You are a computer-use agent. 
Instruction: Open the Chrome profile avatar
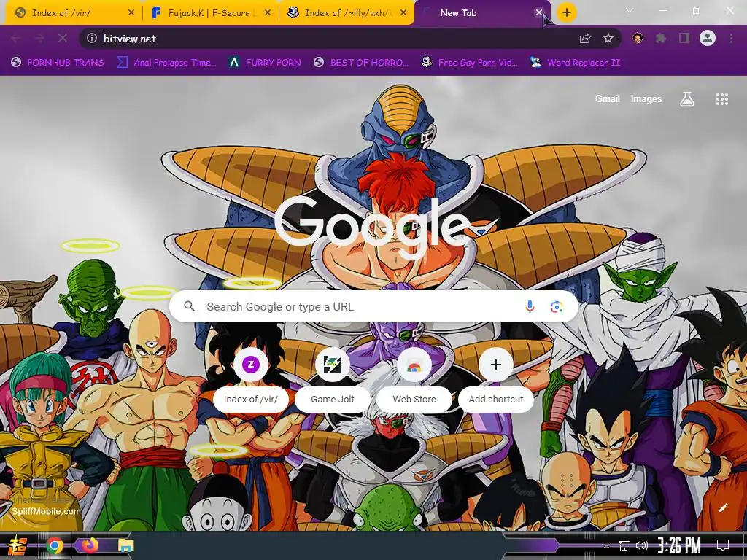click(x=708, y=39)
